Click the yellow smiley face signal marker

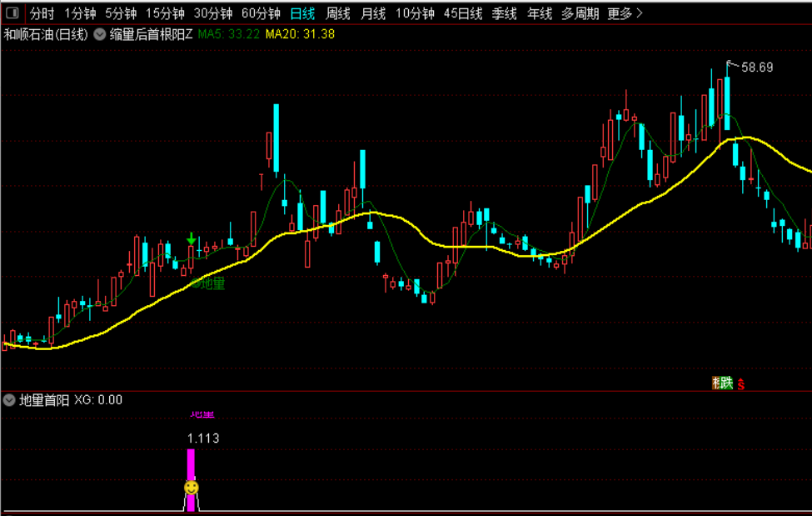[x=191, y=488]
